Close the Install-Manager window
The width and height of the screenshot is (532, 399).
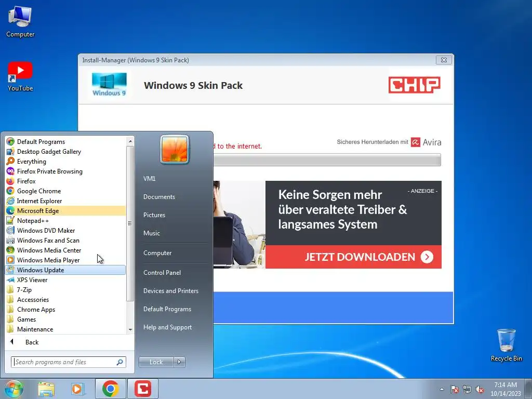pyautogui.click(x=444, y=60)
